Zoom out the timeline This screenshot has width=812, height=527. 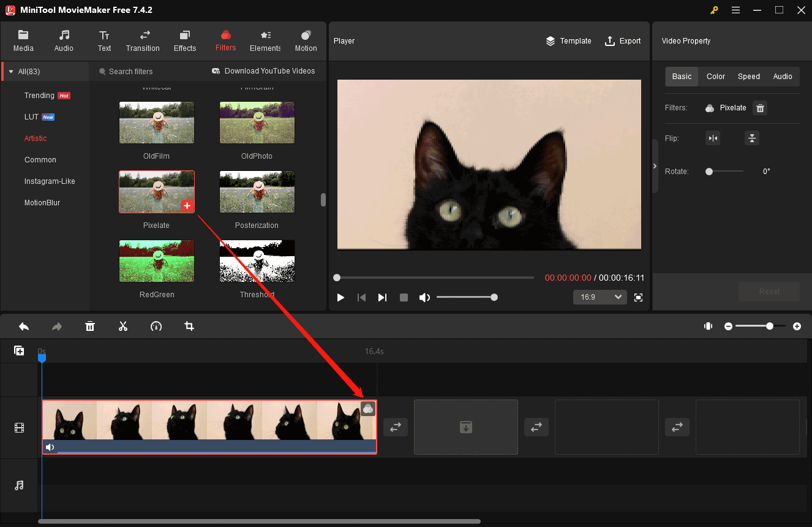[x=728, y=327]
